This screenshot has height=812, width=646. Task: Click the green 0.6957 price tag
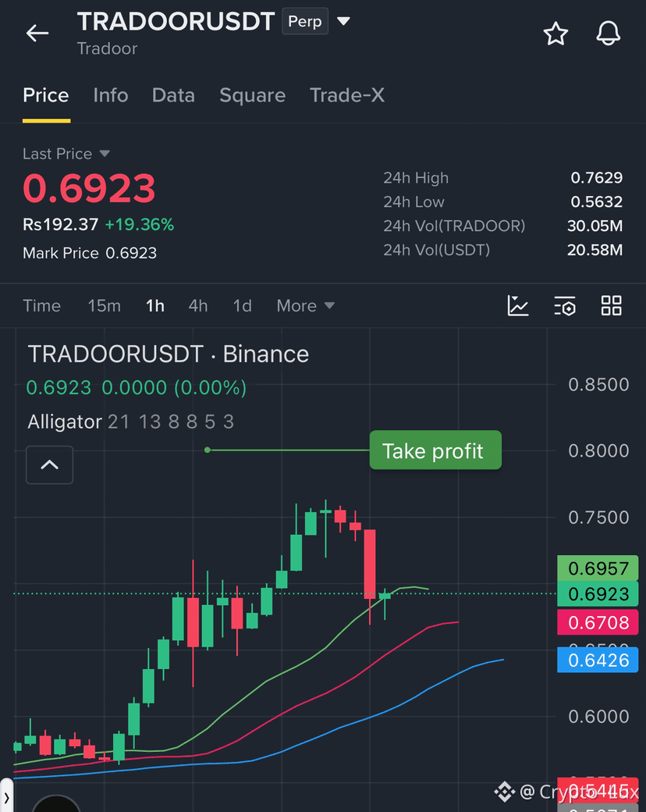coord(598,568)
